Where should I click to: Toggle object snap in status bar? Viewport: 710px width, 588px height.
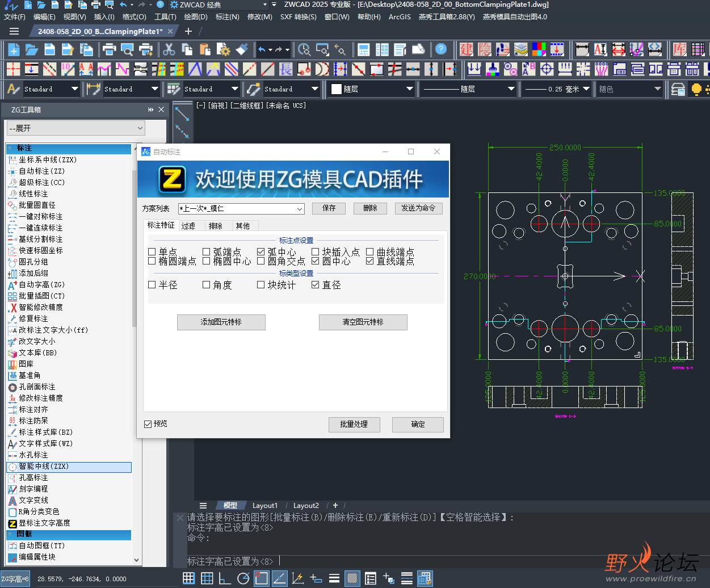[262, 578]
